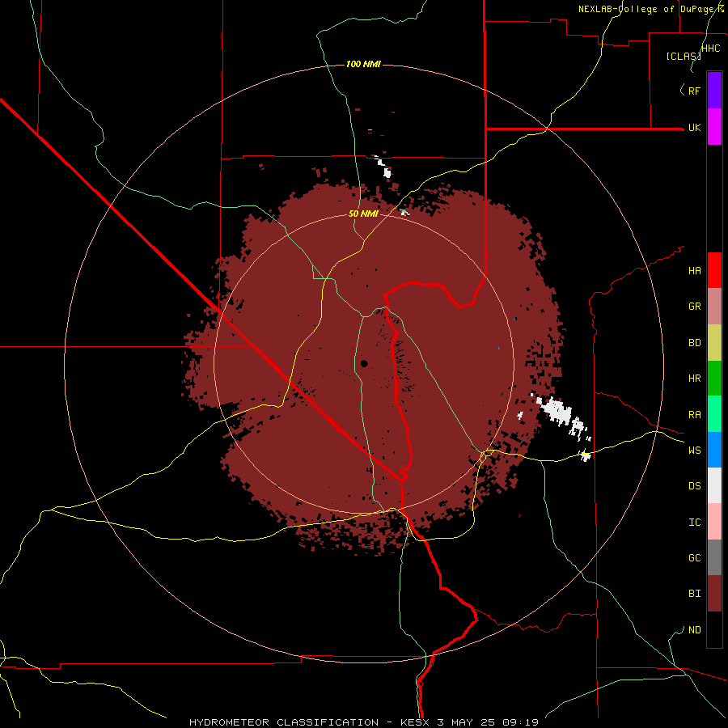Image resolution: width=728 pixels, height=728 pixels.
Task: Click the RF legend label
Action: (694, 91)
